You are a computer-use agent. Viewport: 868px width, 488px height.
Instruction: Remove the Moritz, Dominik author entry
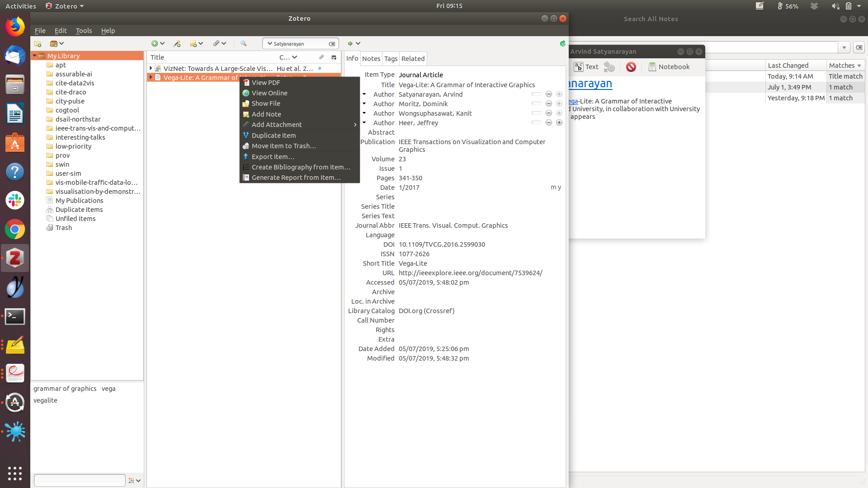click(548, 104)
